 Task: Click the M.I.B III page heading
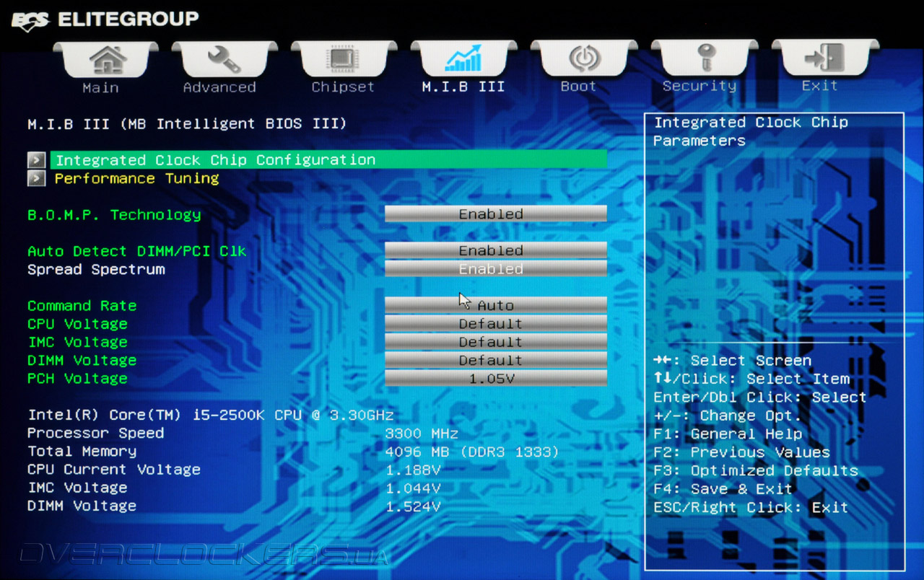coord(187,124)
